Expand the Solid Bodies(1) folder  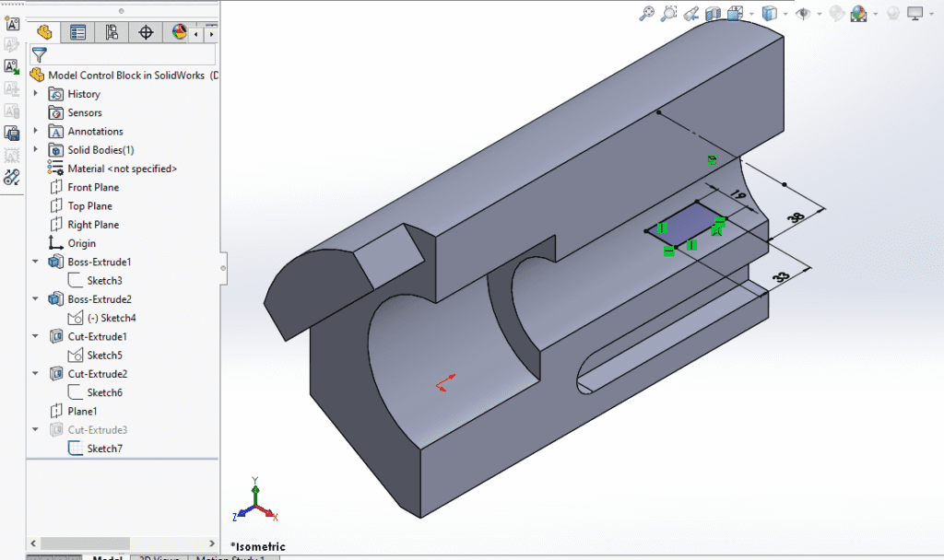tap(36, 149)
